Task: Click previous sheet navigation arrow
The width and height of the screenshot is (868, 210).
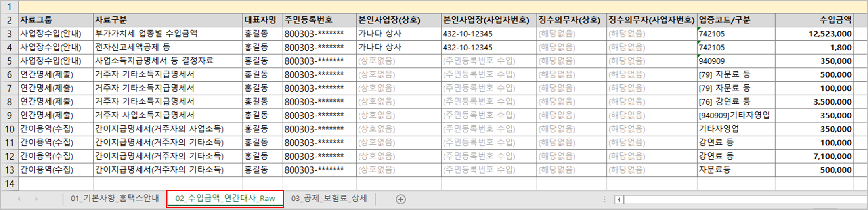Action: (19, 199)
